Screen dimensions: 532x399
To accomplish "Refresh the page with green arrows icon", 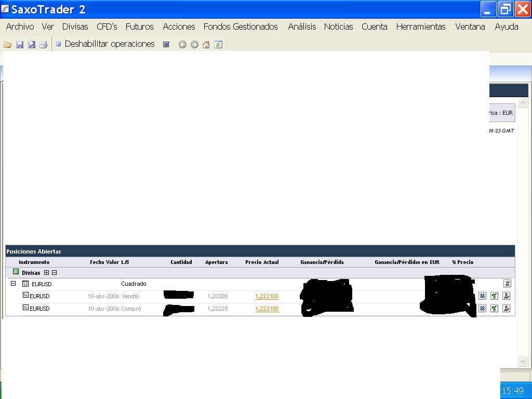I will (x=218, y=45).
